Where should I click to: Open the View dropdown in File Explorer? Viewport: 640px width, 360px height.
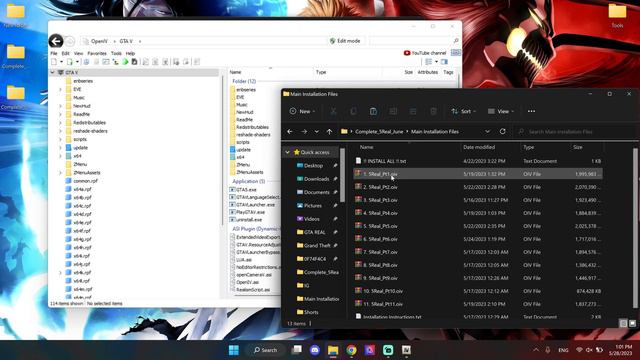[501, 111]
